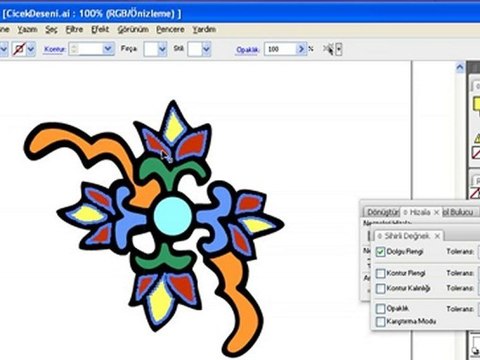The width and height of the screenshot is (480, 360).
Task: Click the yellow diamond on top petal
Action: click(x=175, y=128)
